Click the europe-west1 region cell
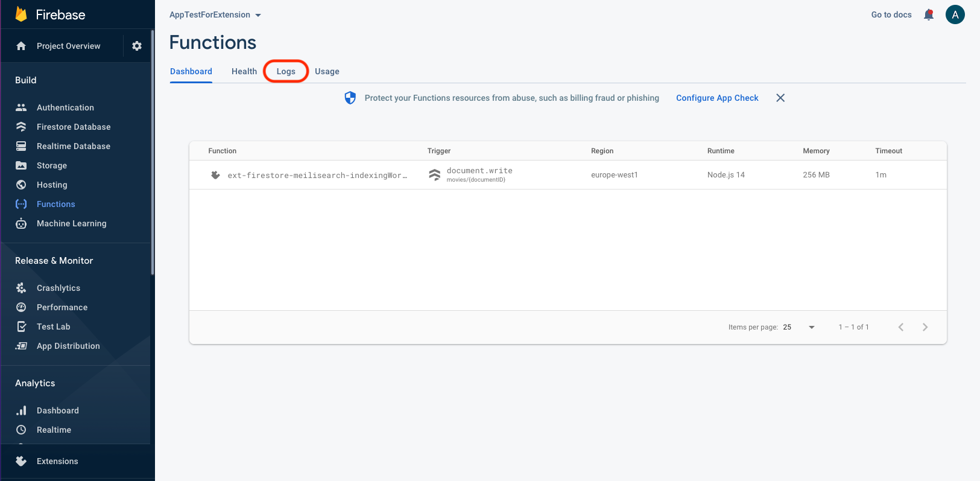The image size is (980, 481). click(615, 175)
